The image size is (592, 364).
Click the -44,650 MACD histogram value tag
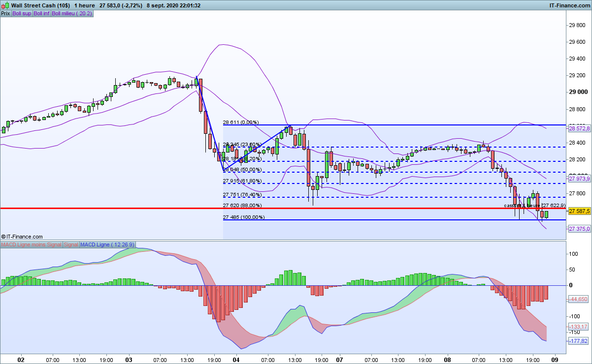tap(579, 299)
